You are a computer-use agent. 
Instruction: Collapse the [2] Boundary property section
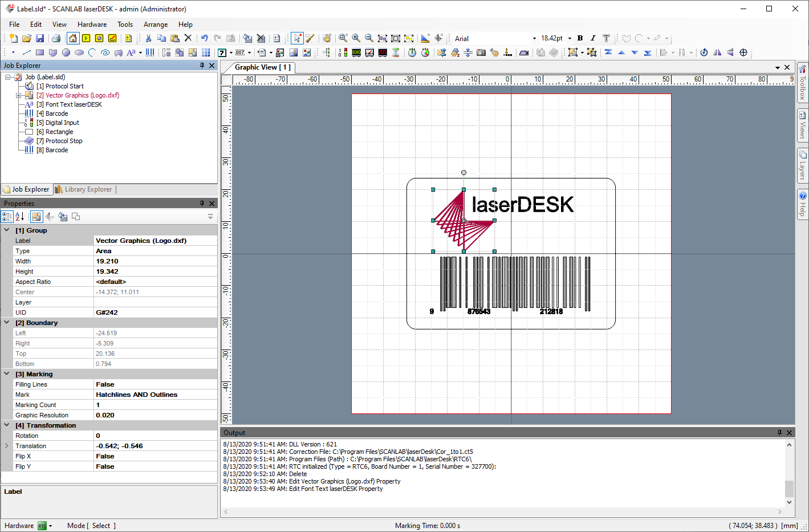[7, 323]
